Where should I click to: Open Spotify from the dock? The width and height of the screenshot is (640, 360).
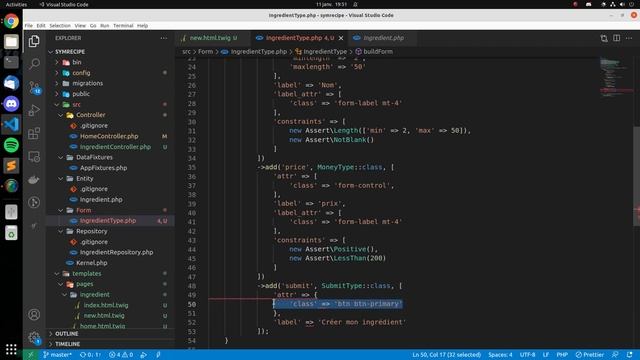11,145
